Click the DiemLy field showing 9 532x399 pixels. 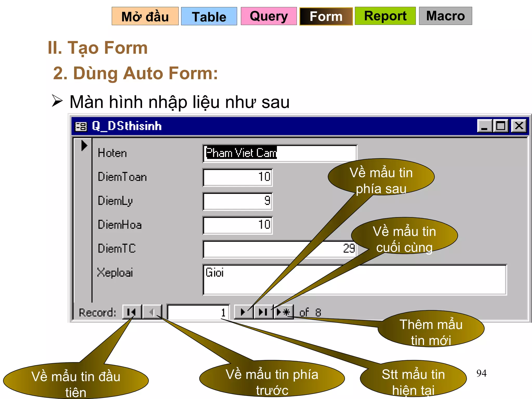click(237, 201)
